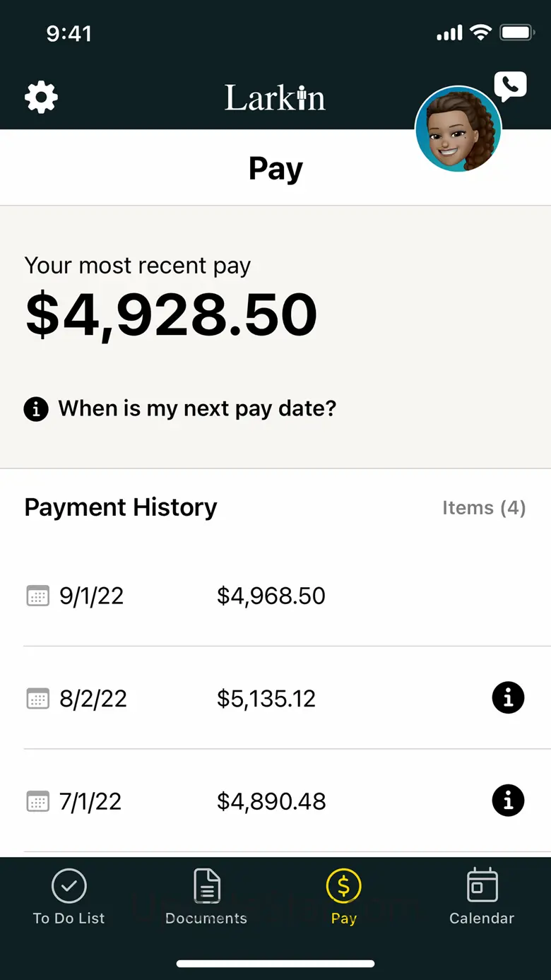The height and width of the screenshot is (980, 551).
Task: Select the Pay tab
Action: (344, 896)
